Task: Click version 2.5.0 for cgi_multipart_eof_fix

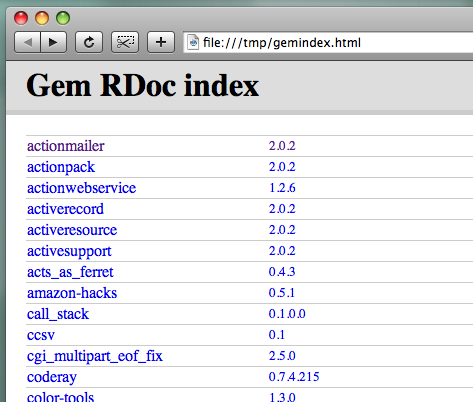Action: pos(282,356)
